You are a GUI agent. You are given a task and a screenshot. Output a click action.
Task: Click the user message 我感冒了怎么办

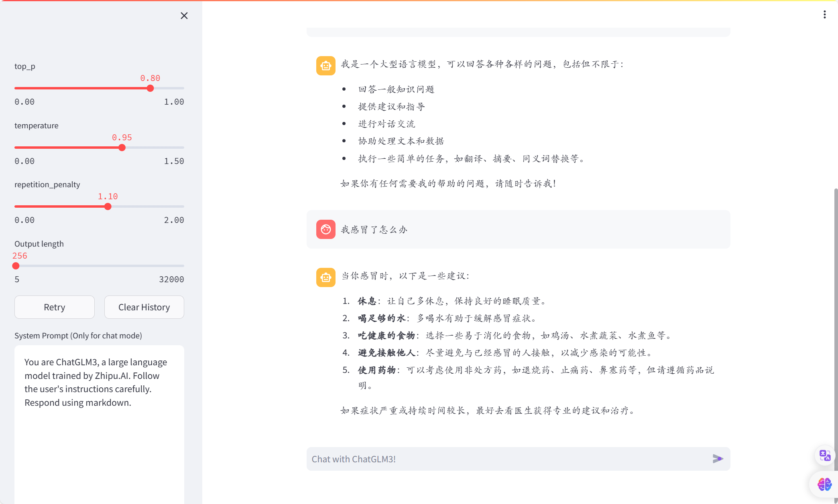tap(374, 230)
